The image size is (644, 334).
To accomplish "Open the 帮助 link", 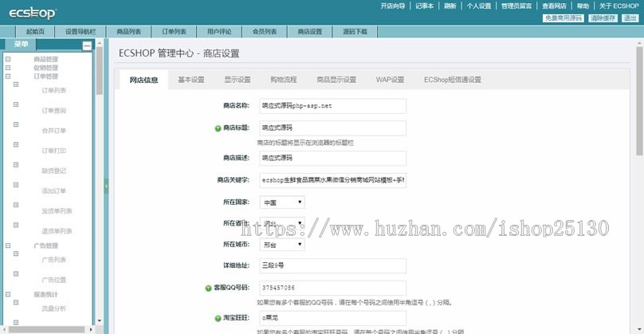I will click(583, 6).
